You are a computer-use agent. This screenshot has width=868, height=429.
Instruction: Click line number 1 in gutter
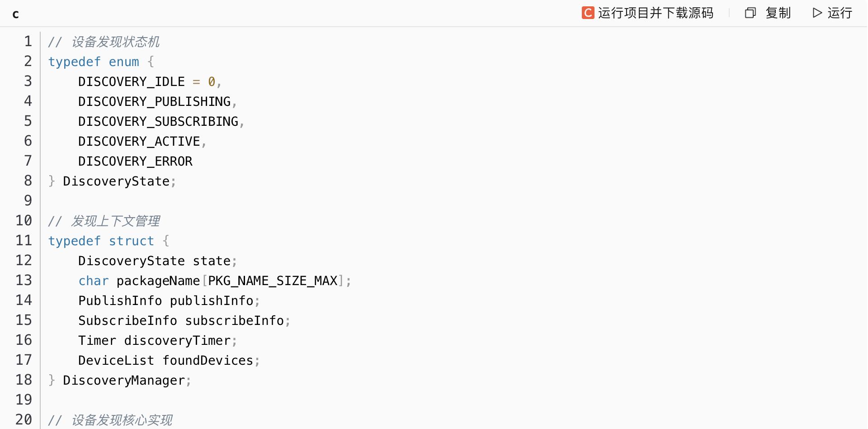pos(28,41)
